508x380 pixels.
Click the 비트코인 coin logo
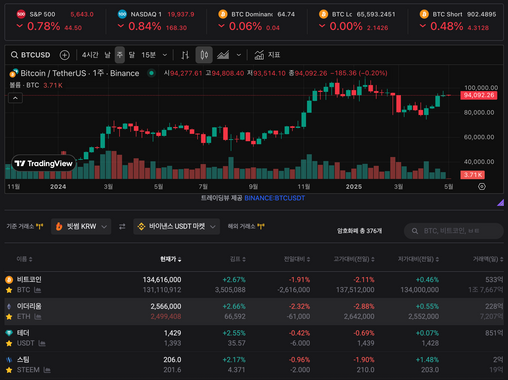coord(9,279)
